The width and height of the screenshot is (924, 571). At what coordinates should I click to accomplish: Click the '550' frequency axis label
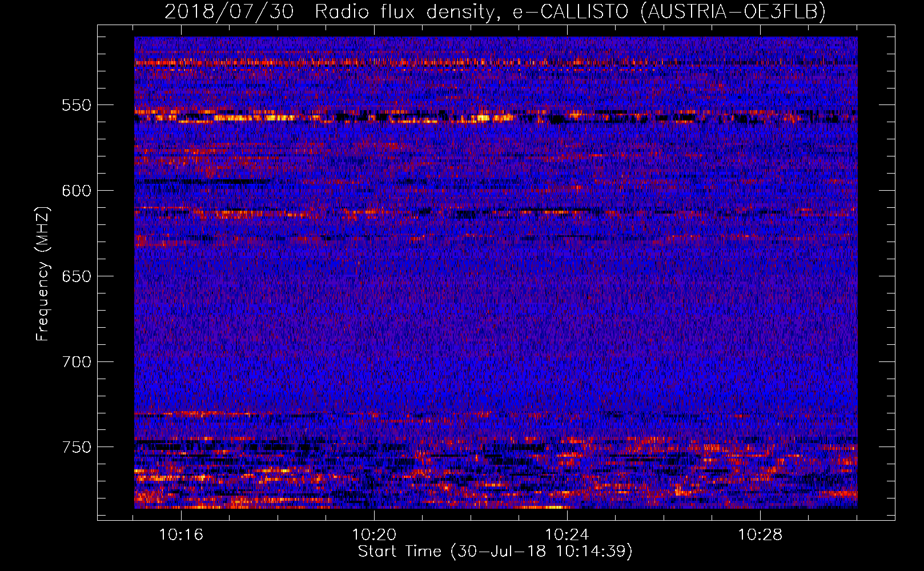coord(77,105)
